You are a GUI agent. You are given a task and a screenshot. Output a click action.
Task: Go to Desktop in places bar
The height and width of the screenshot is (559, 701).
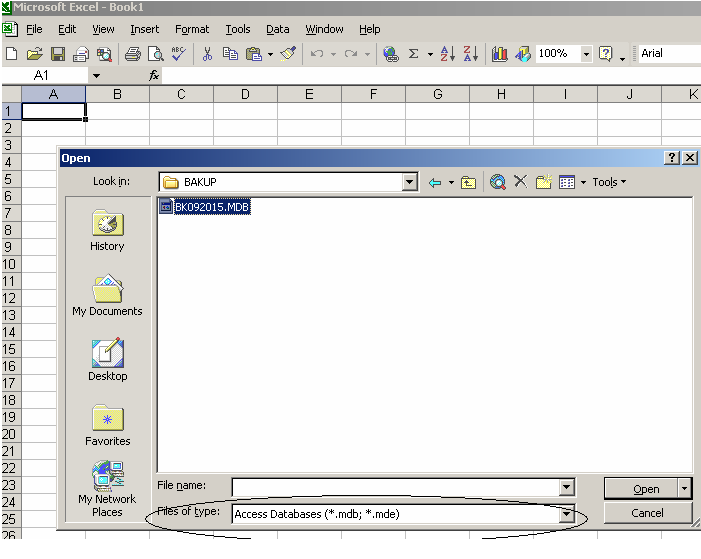point(107,360)
